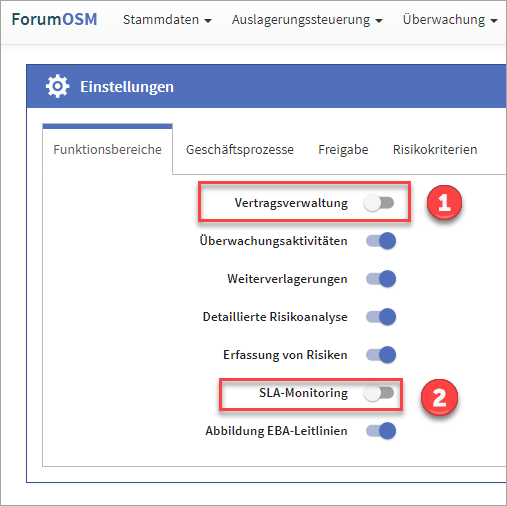Switch off Abbildung EBA-Leitlinien
Screen dimensions: 507x506
tap(381, 431)
